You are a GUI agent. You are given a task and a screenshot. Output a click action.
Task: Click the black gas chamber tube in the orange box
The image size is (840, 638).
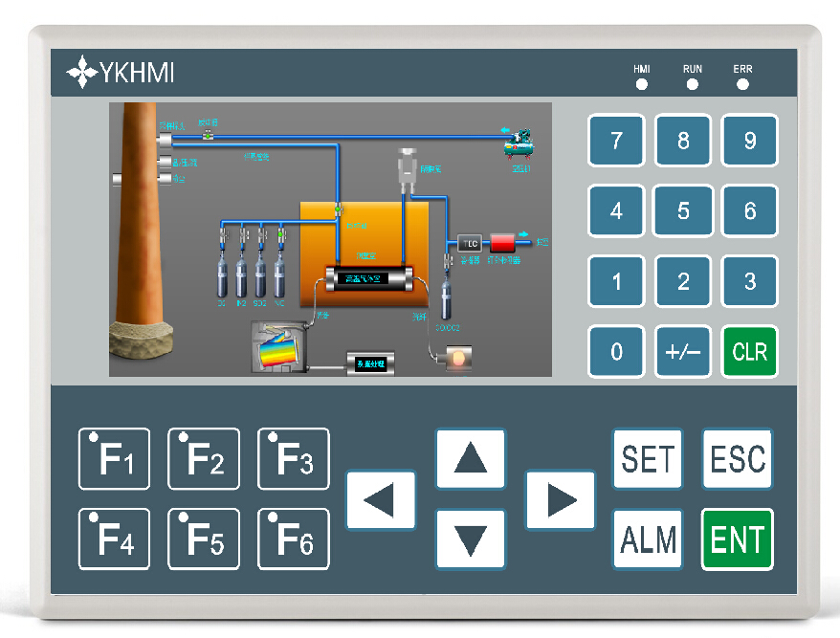(x=369, y=279)
